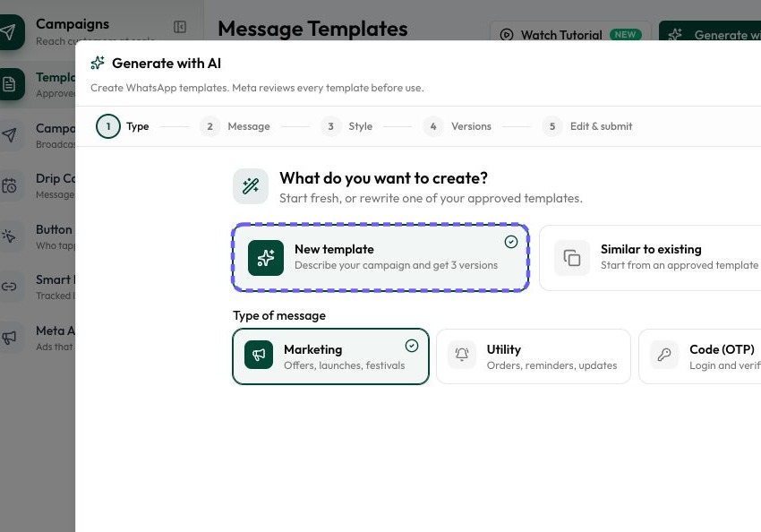Viewport: 761px width, 532px height.
Task: Click the megaphone icon beside Meta Ads in sidebar
Action: [x=9, y=338]
